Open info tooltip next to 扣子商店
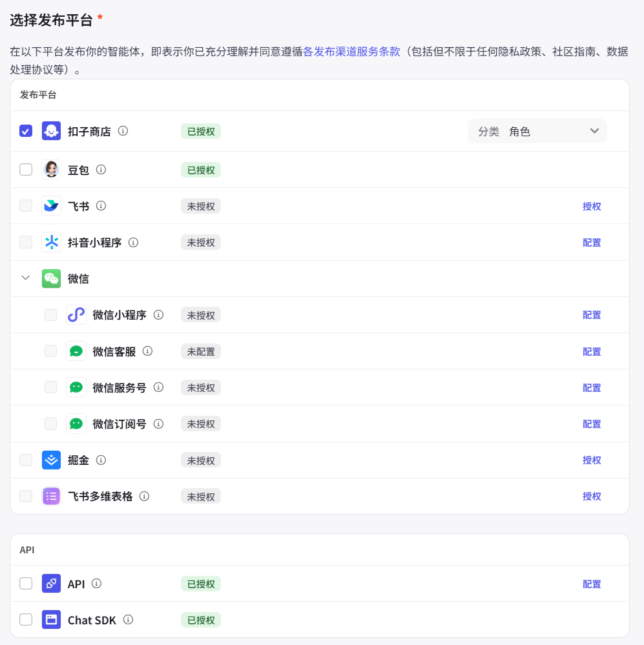The height and width of the screenshot is (645, 644). pyautogui.click(x=123, y=131)
